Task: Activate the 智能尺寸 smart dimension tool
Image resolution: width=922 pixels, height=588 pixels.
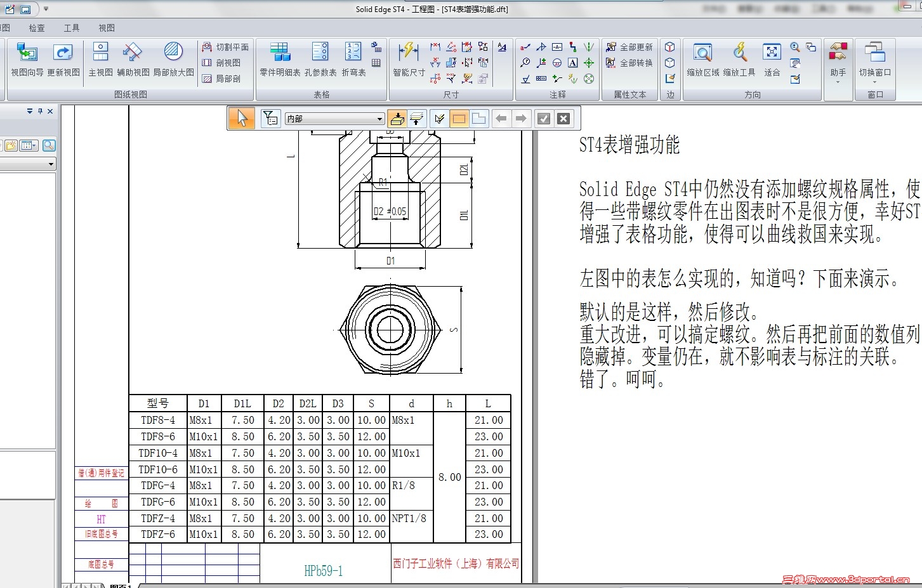Action: point(409,59)
